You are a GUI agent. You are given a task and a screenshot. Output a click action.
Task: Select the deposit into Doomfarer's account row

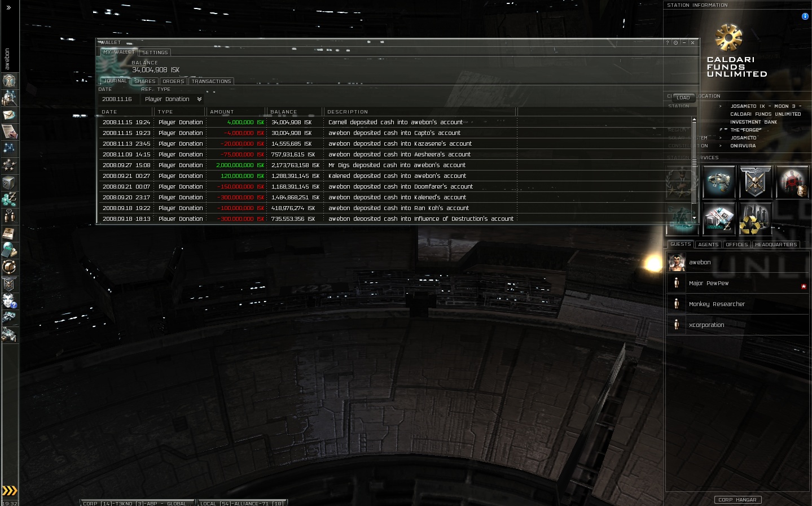pos(395,186)
